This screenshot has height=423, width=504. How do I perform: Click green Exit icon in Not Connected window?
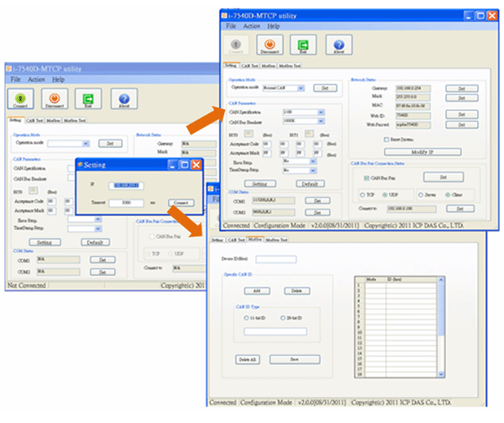(88, 98)
